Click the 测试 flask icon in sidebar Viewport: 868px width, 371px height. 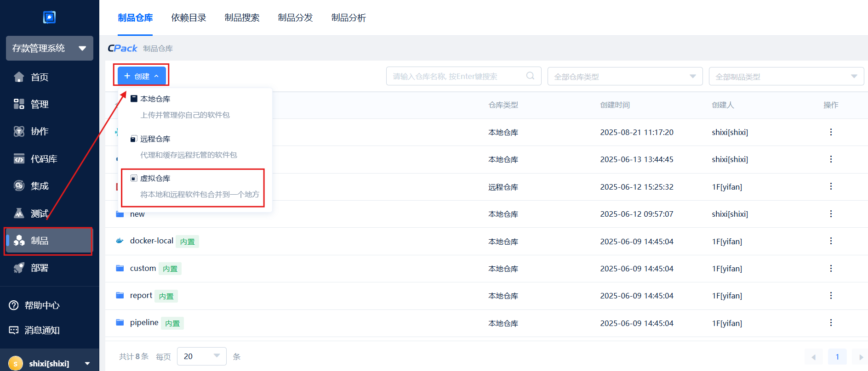tap(19, 214)
